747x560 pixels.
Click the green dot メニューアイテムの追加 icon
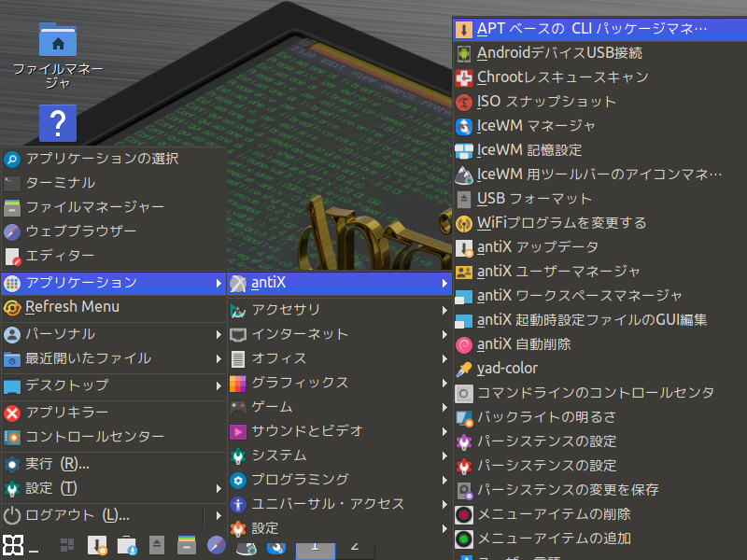(x=463, y=539)
